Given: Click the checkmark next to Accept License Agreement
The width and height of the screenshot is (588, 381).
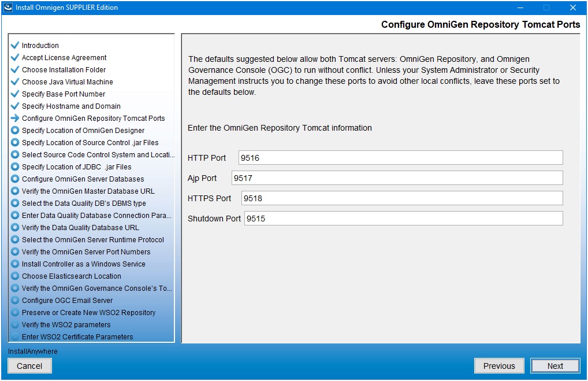Looking at the screenshot, I should click(15, 57).
